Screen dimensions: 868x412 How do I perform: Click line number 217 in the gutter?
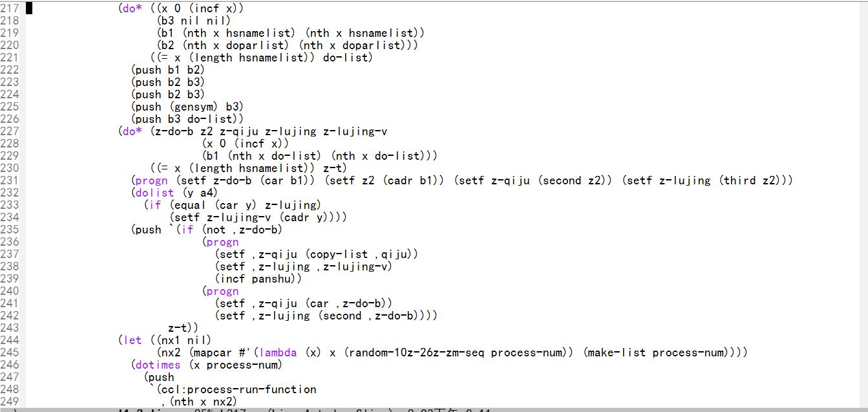(x=11, y=9)
